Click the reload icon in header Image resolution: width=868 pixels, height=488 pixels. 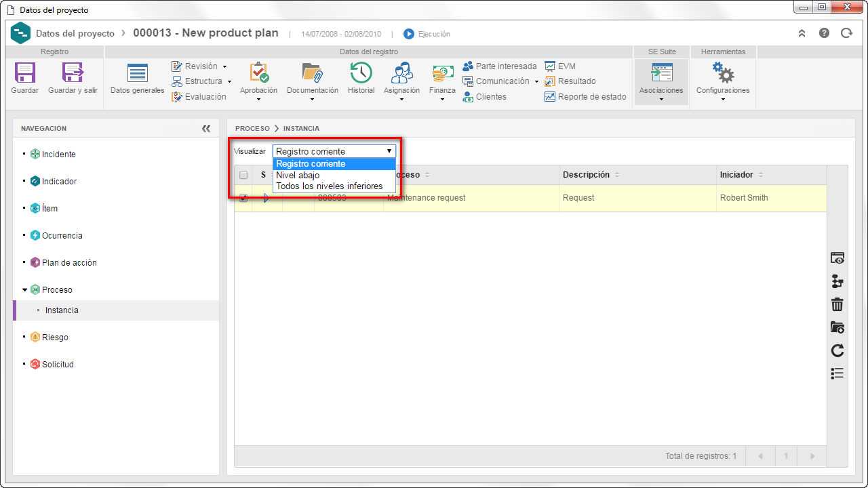click(x=846, y=33)
